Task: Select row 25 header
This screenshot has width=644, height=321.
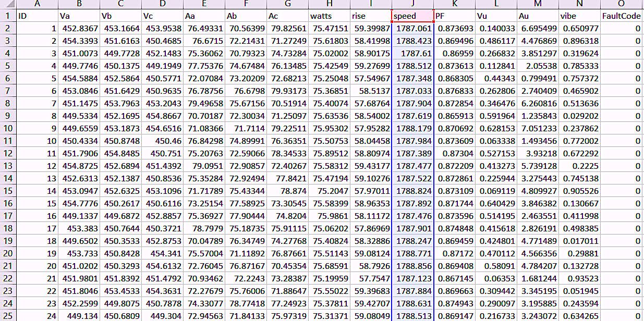Action: point(8,315)
